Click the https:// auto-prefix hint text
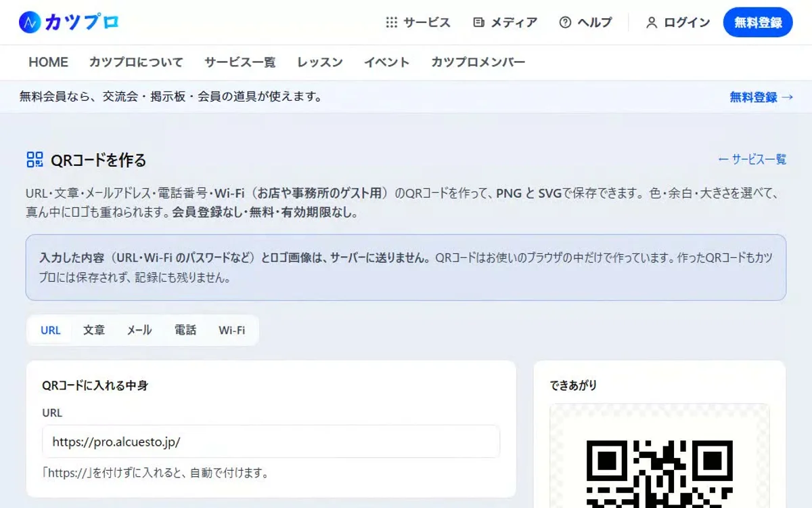 pos(155,473)
